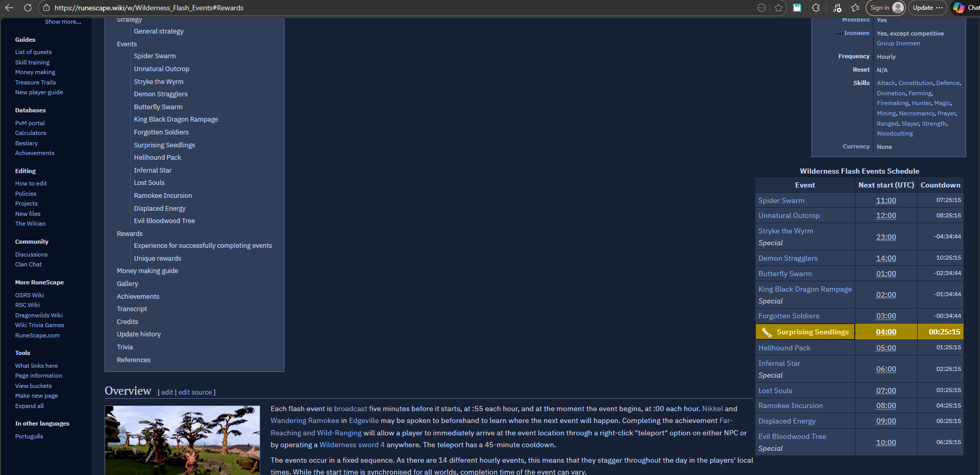Open List of quests in Guides
980x475 pixels.
33,52
